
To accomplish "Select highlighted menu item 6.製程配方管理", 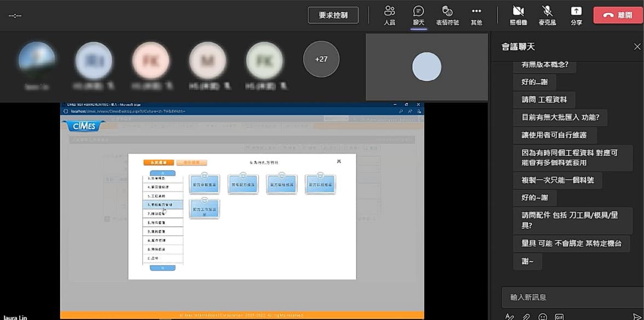I will coord(163,205).
